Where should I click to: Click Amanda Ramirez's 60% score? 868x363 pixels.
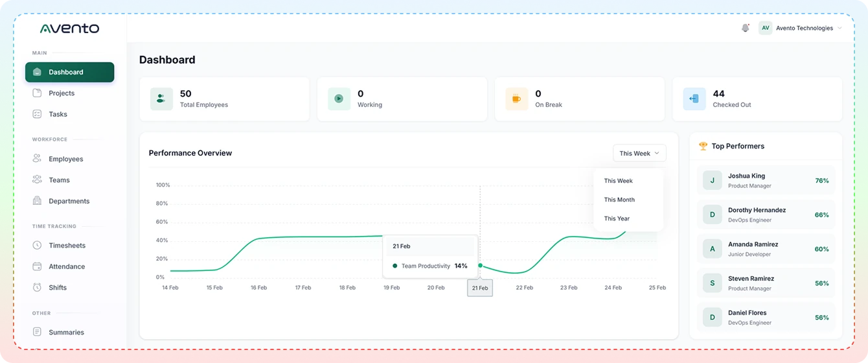pos(822,249)
